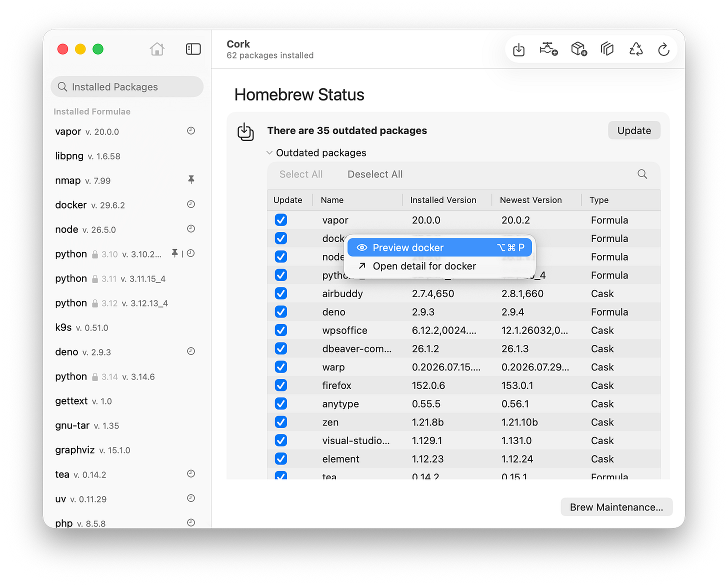Click the pin icon beside nmap
Screen dimensions: 728x585
click(x=191, y=179)
